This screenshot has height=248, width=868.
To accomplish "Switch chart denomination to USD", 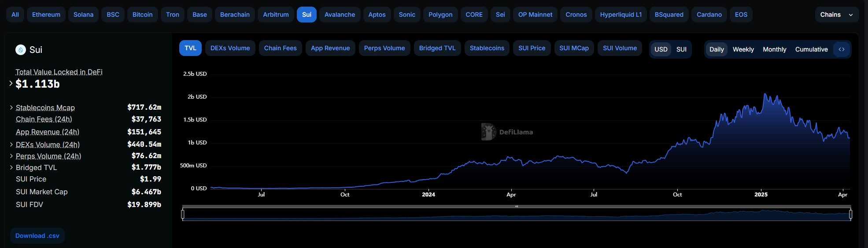I will pyautogui.click(x=661, y=49).
